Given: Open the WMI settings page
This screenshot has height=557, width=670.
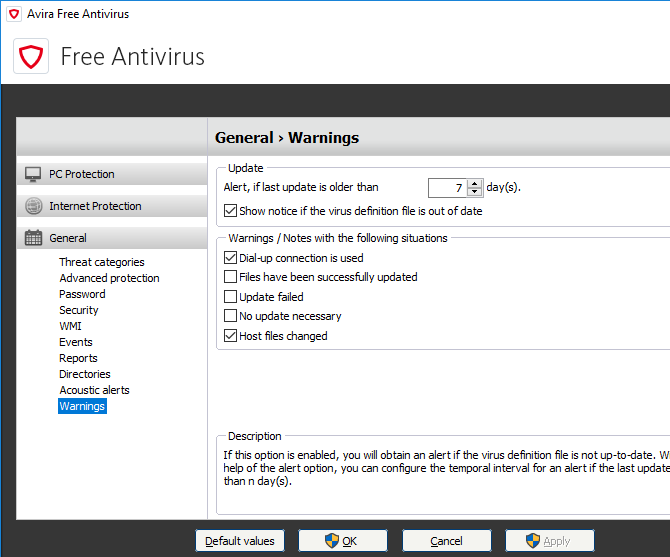Looking at the screenshot, I should 70,326.
